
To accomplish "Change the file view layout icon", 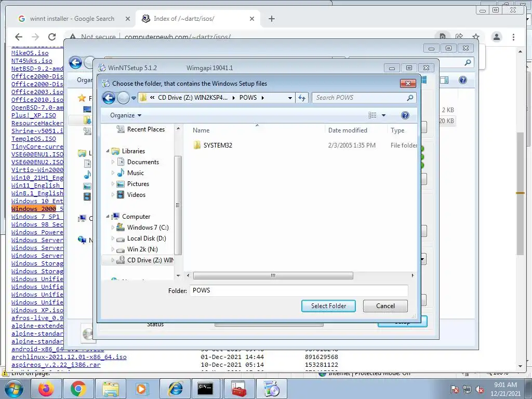I will (x=372, y=115).
